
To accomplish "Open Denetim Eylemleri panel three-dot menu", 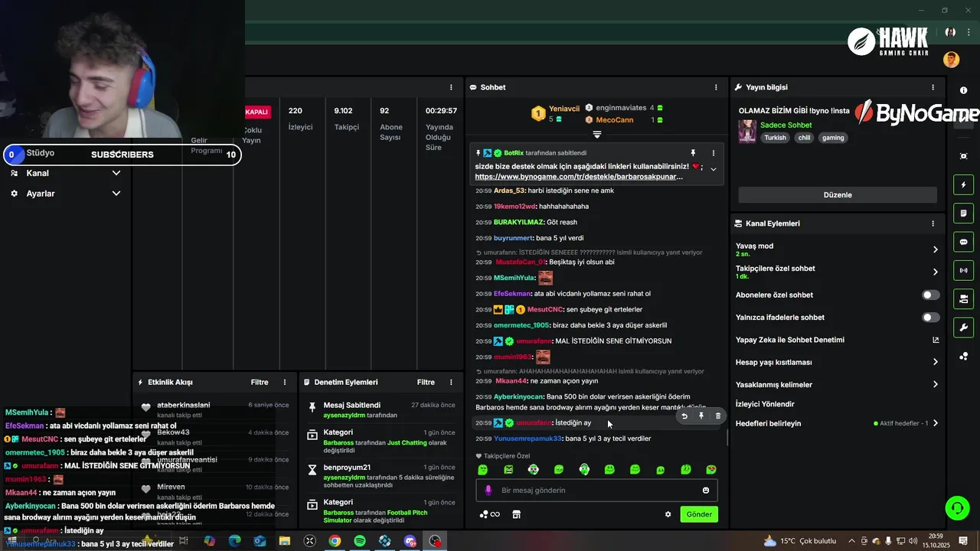I will click(451, 382).
